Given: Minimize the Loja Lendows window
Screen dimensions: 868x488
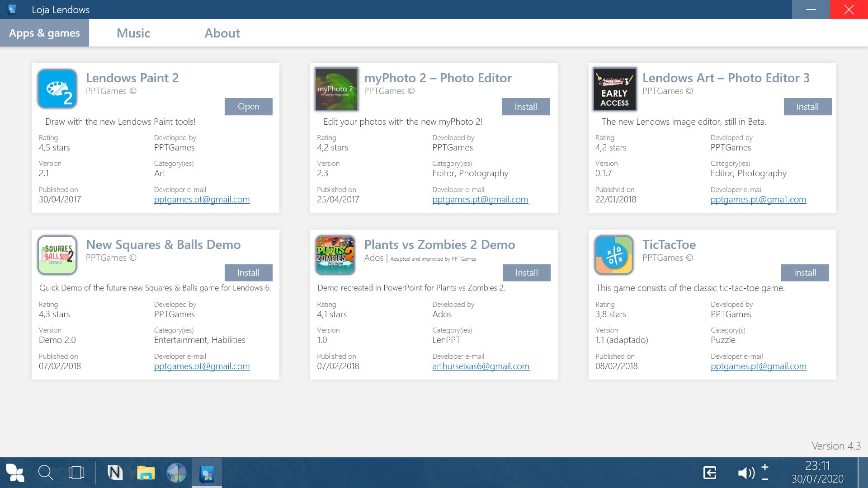Looking at the screenshot, I should (x=811, y=9).
